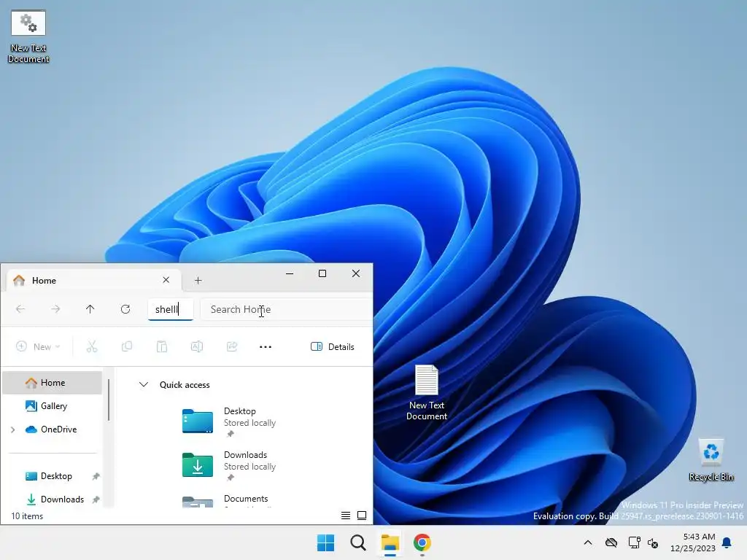The image size is (747, 560).
Task: Click the File Explorer taskbar icon
Action: 390,542
